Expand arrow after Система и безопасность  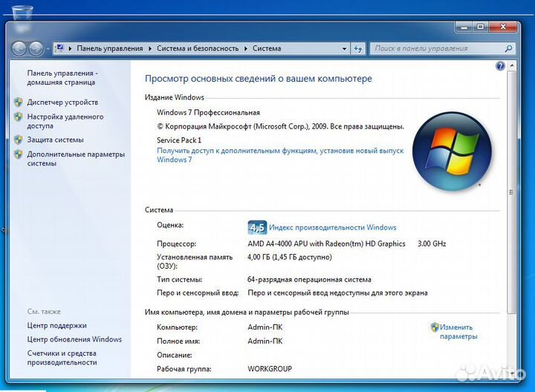coord(246,49)
